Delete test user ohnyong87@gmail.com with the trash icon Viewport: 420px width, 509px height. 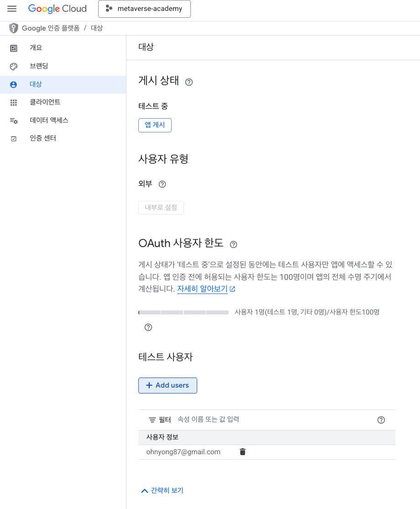point(242,452)
